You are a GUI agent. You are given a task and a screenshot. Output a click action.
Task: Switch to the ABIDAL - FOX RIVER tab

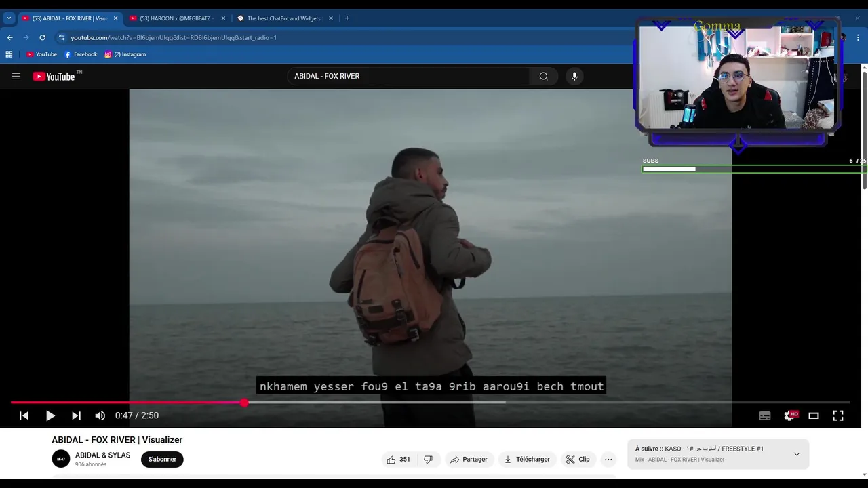[69, 18]
